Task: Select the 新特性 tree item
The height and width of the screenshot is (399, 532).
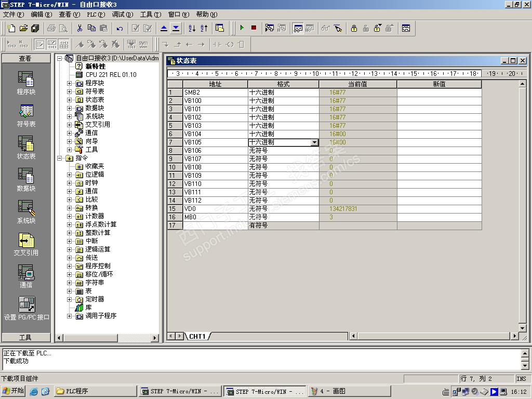Action: (x=96, y=66)
